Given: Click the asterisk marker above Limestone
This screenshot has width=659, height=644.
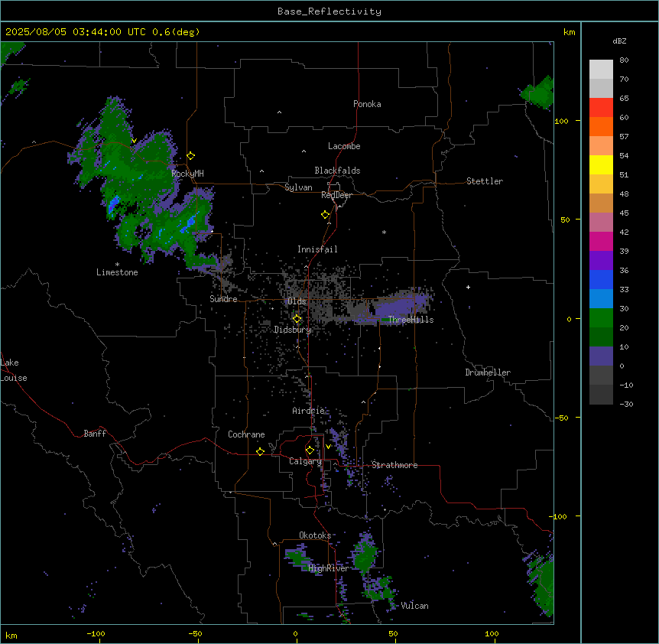Looking at the screenshot, I should pyautogui.click(x=117, y=265).
